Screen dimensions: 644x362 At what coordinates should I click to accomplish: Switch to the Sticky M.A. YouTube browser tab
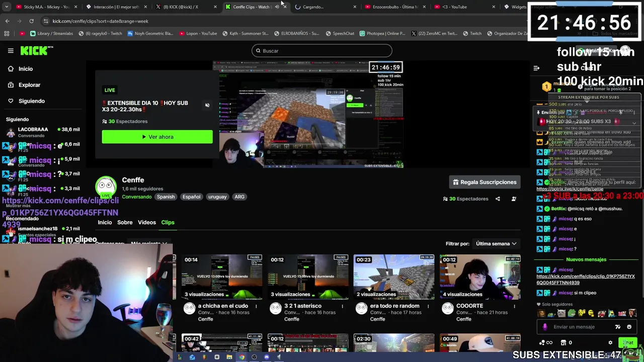click(x=46, y=7)
